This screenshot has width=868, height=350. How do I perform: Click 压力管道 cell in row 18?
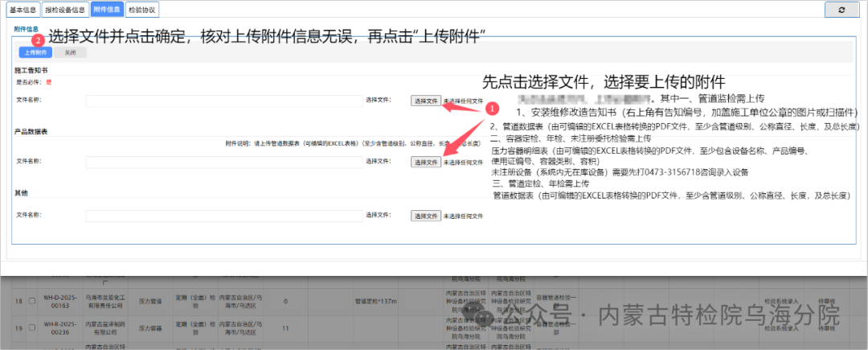[149, 301]
